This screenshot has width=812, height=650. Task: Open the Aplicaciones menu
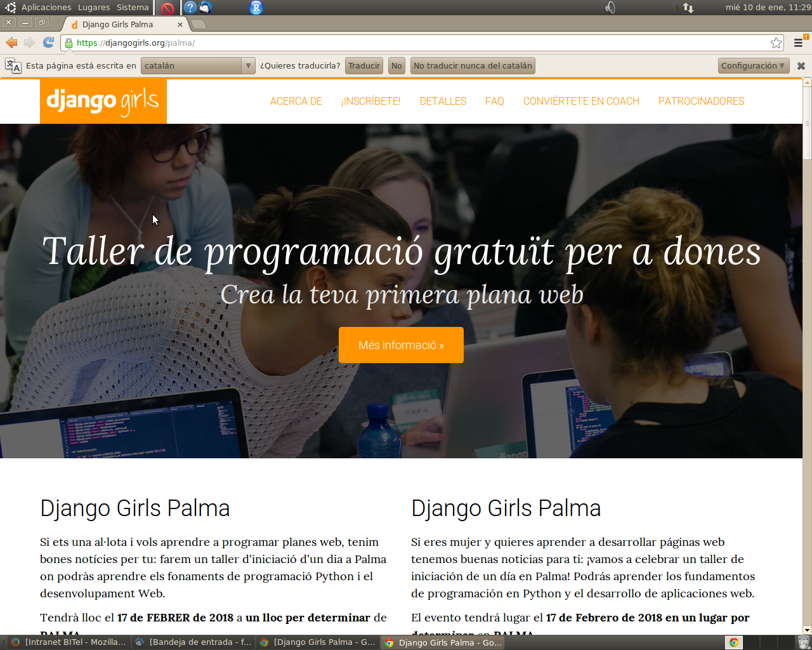[46, 8]
